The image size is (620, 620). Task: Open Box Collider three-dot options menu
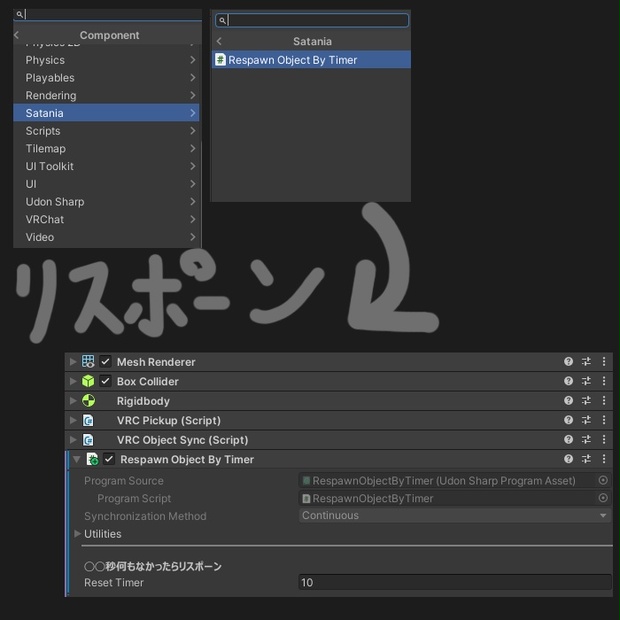coord(604,381)
